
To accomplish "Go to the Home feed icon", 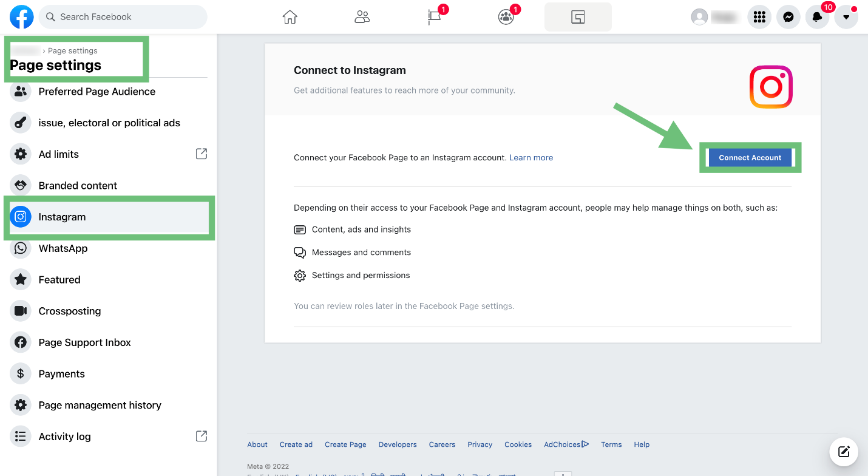I will [290, 17].
